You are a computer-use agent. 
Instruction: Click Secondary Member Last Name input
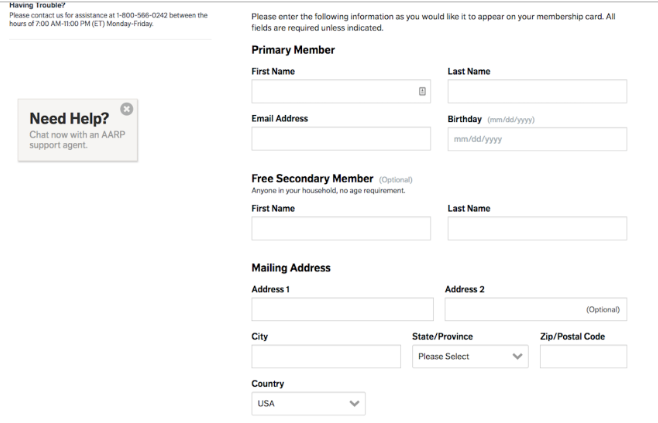pyautogui.click(x=537, y=228)
